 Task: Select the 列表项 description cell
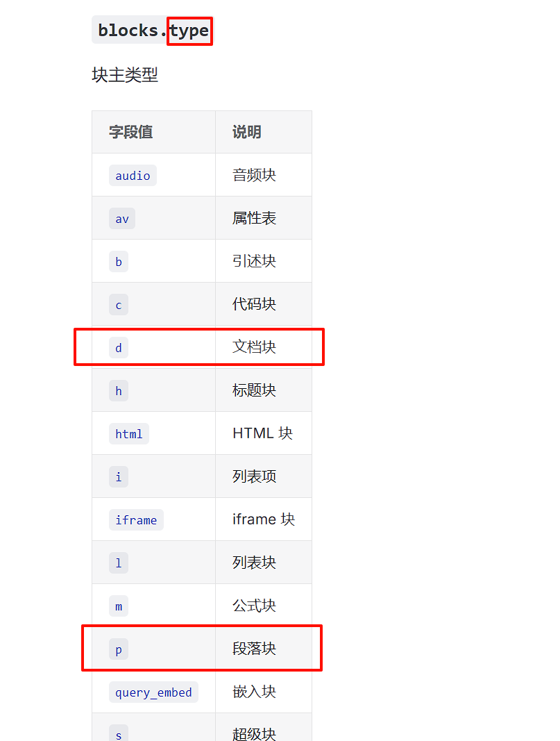(254, 476)
